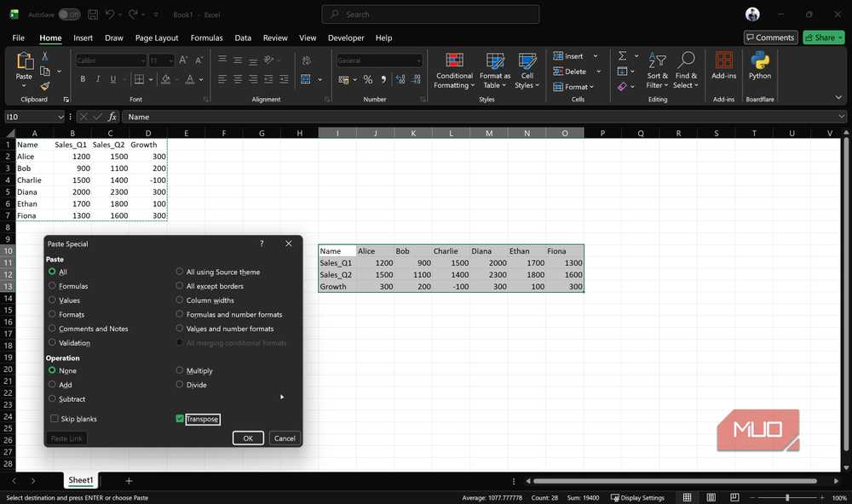Toggle Underline formatting
This screenshot has height=504, width=852.
coord(113,79)
